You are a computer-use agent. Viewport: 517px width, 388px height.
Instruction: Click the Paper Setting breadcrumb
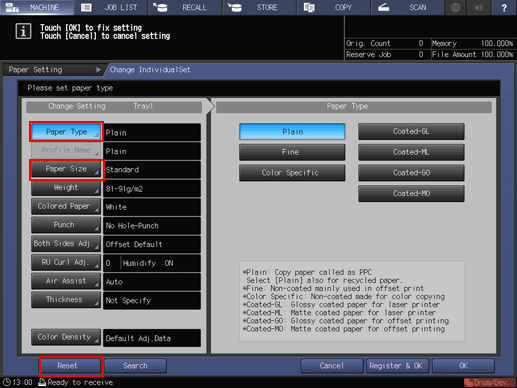point(53,70)
